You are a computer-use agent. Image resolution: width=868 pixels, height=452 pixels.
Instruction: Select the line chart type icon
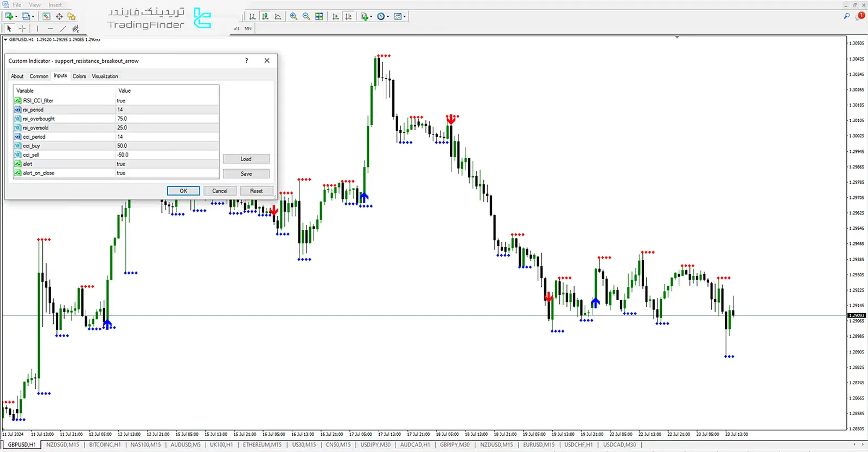pyautogui.click(x=278, y=16)
